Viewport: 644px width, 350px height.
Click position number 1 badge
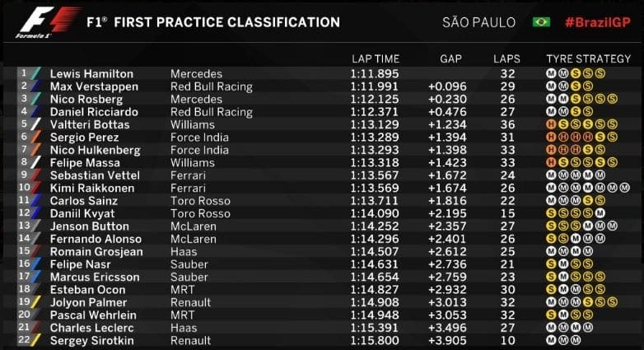[x=23, y=73]
